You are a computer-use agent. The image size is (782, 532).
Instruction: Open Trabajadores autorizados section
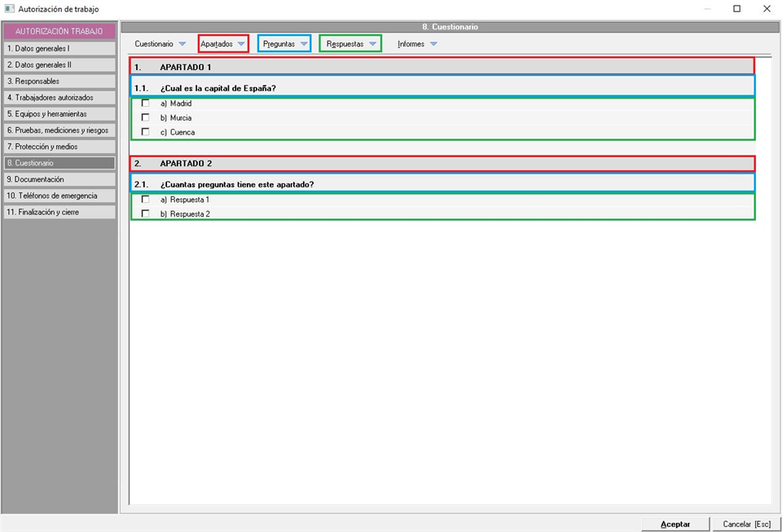pos(59,98)
